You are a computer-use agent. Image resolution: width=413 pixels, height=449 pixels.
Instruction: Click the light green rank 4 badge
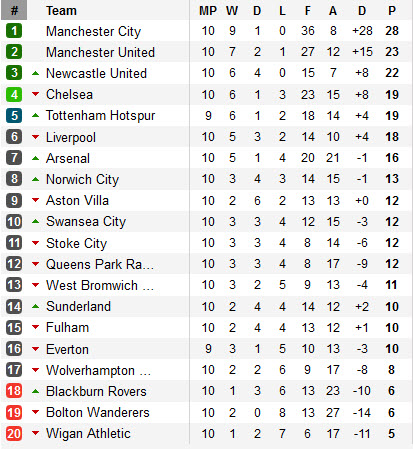pos(14,94)
